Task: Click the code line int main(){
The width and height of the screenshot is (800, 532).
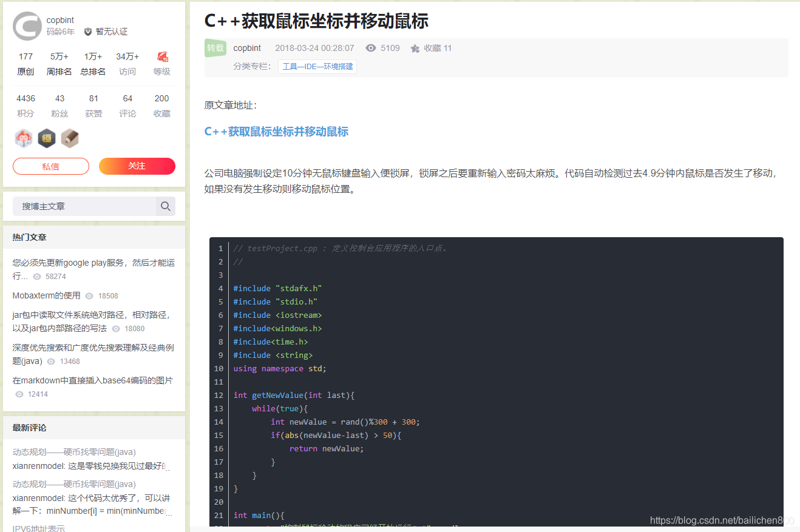Action: coord(259,515)
